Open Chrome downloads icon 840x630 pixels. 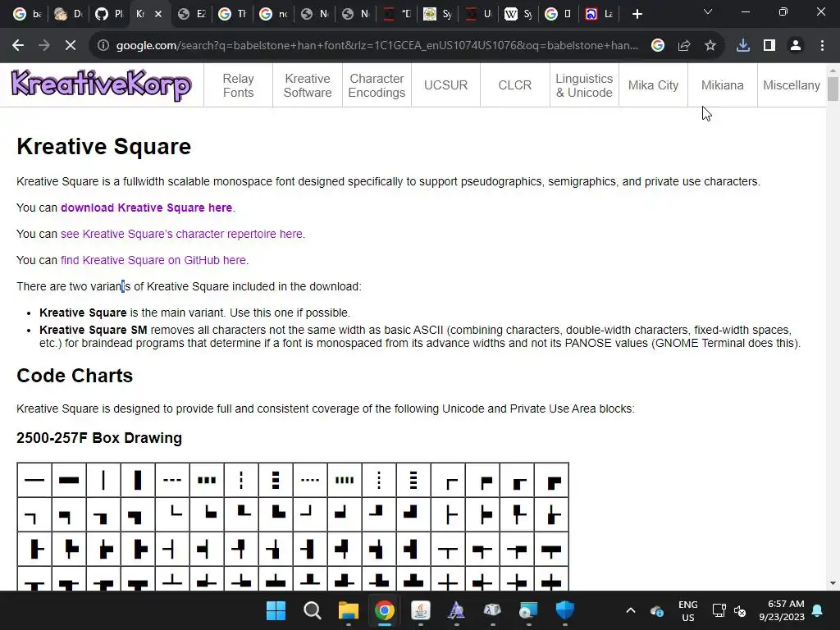pyautogui.click(x=743, y=46)
